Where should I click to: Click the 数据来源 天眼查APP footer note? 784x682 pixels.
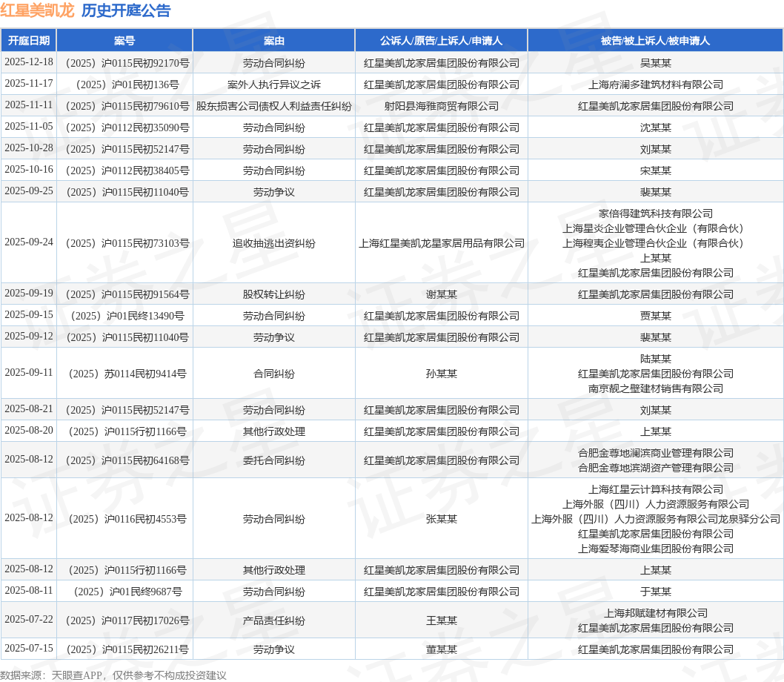point(113,675)
